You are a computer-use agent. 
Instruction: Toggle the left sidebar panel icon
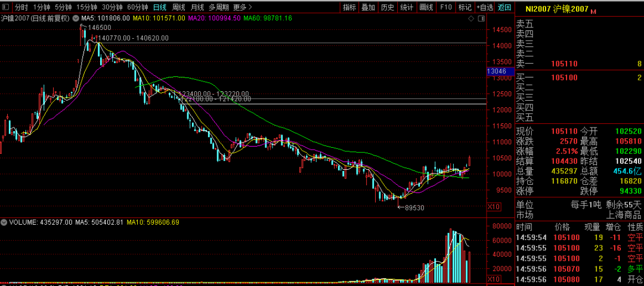[x=5, y=7]
